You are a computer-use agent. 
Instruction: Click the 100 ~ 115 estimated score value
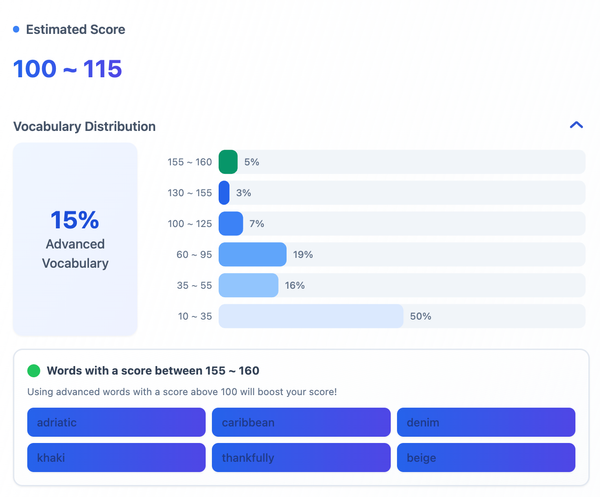coord(67,69)
